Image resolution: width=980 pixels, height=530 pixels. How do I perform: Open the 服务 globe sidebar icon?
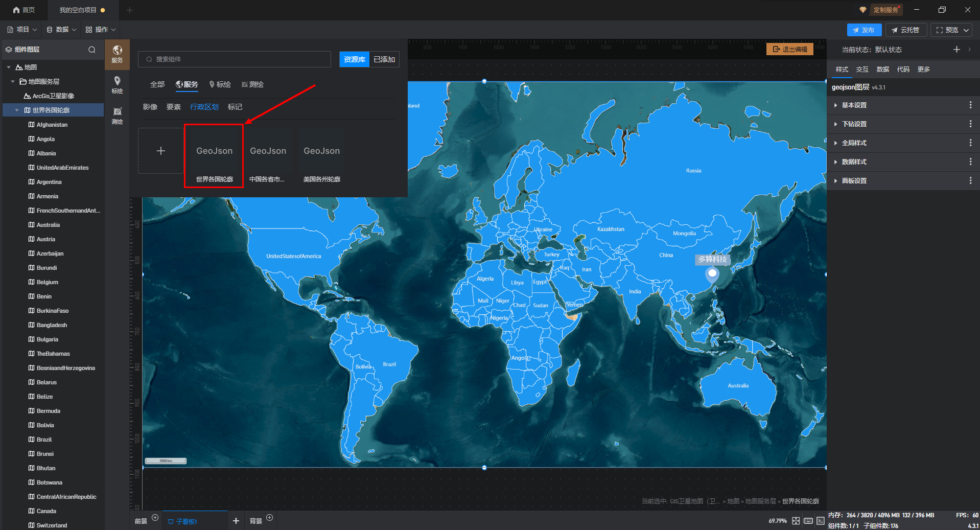(x=117, y=53)
